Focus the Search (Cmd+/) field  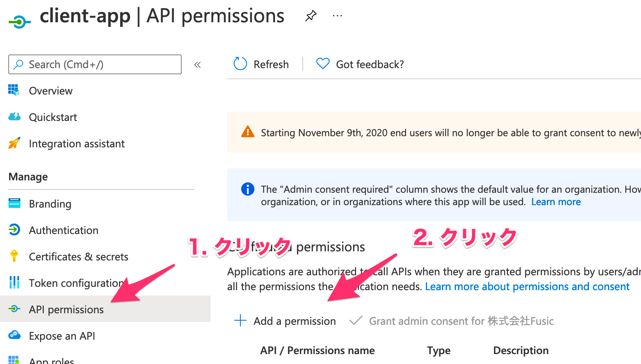point(99,64)
